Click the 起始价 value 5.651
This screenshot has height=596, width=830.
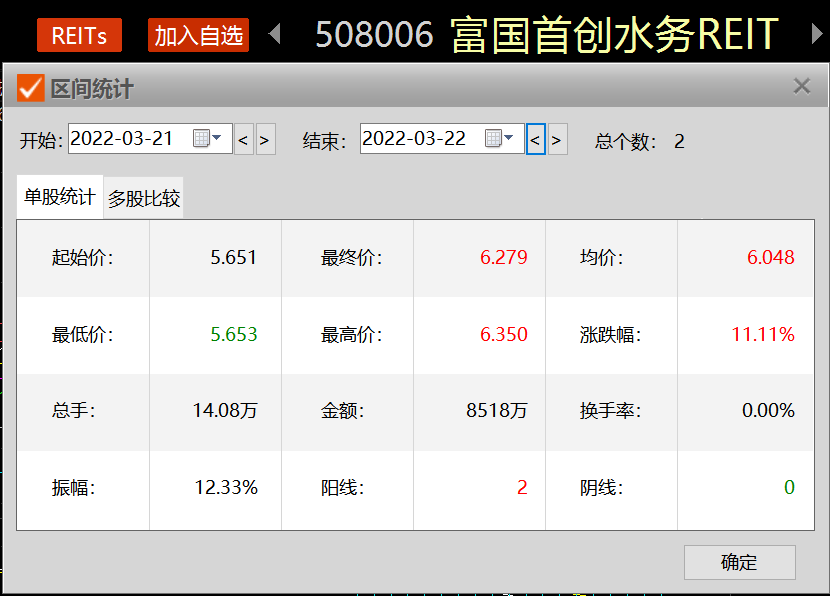point(233,257)
